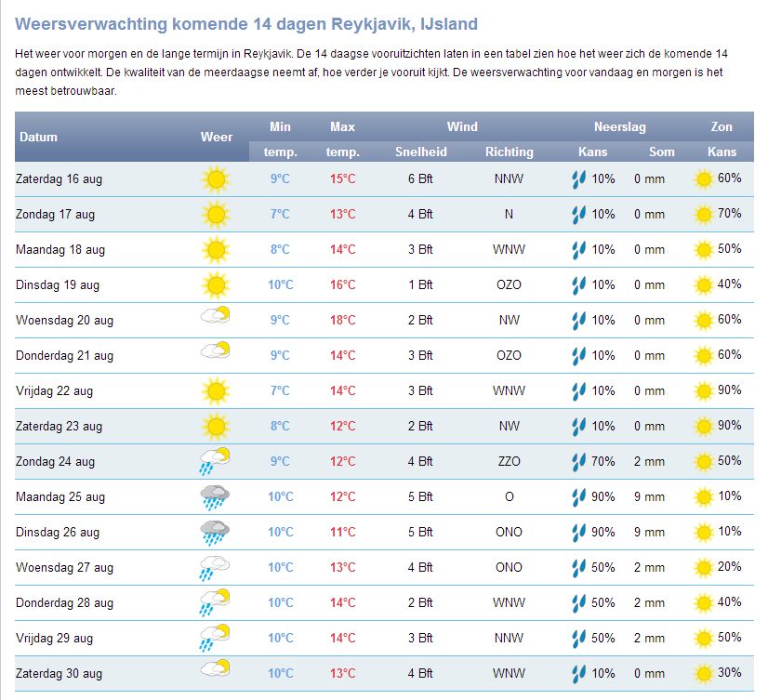The width and height of the screenshot is (768, 700).
Task: Click the sunny icon for Zaterdag 16 aug
Action: (x=216, y=178)
